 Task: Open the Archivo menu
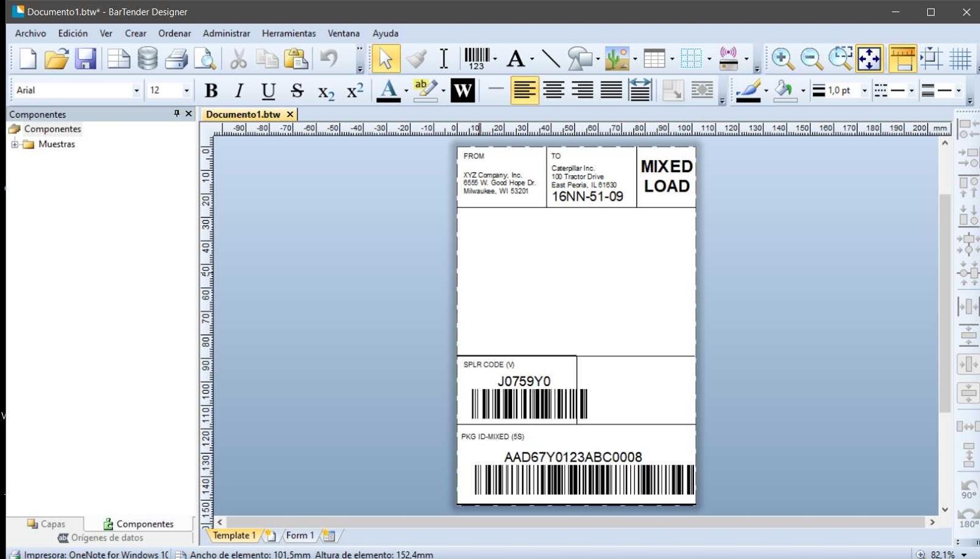[x=31, y=33]
